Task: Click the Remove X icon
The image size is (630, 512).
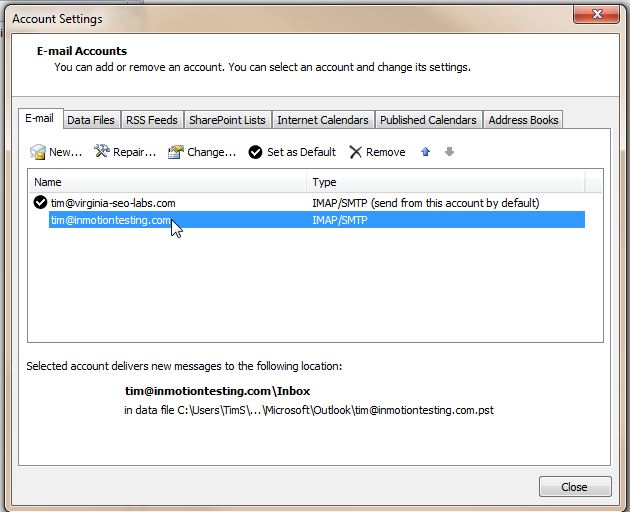Action: pyautogui.click(x=356, y=152)
